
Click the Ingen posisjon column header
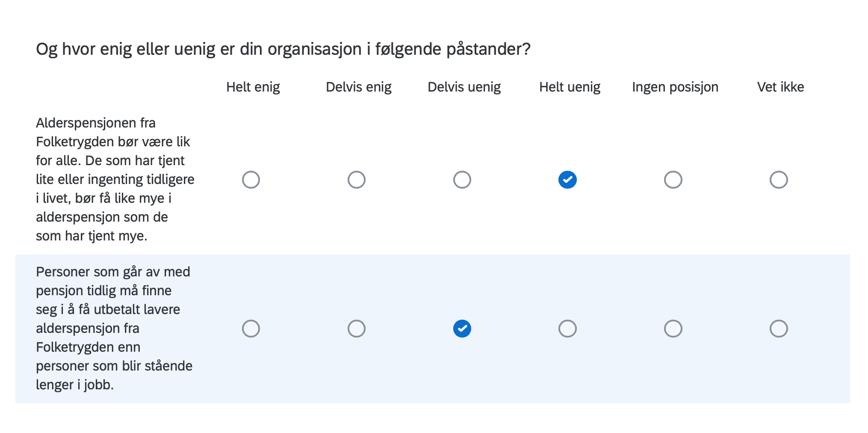pos(675,87)
